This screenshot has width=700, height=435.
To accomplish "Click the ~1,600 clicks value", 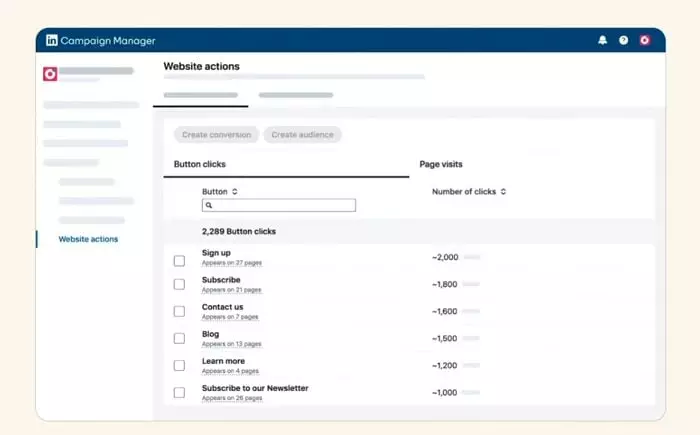I will [445, 311].
